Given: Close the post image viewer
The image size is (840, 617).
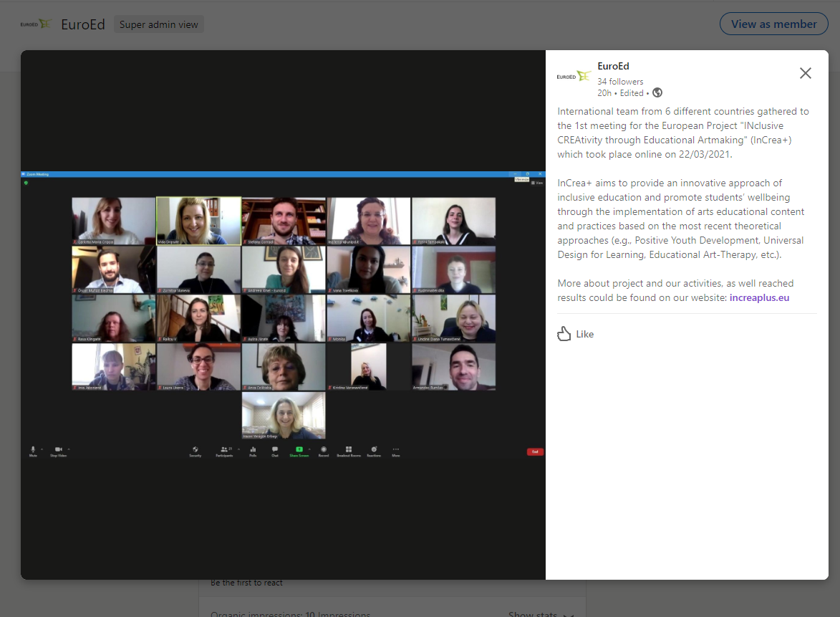Looking at the screenshot, I should point(805,73).
